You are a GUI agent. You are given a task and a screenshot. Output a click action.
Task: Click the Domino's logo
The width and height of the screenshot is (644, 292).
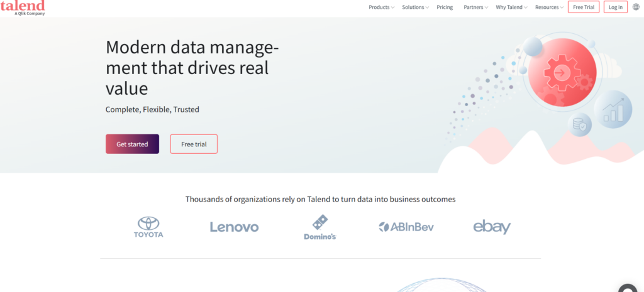(x=321, y=227)
